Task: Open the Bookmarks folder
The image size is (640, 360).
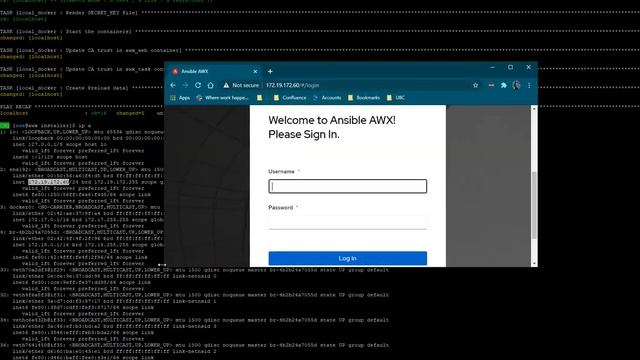Action: [364, 98]
